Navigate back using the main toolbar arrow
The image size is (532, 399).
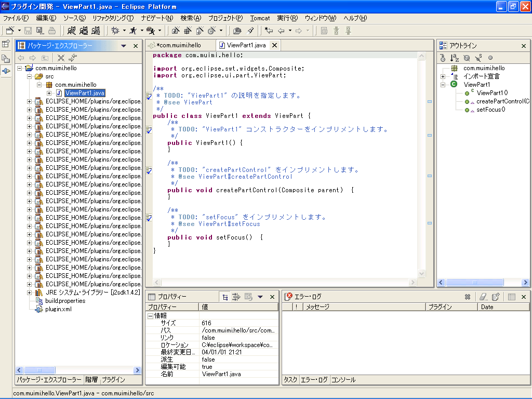[281, 31]
